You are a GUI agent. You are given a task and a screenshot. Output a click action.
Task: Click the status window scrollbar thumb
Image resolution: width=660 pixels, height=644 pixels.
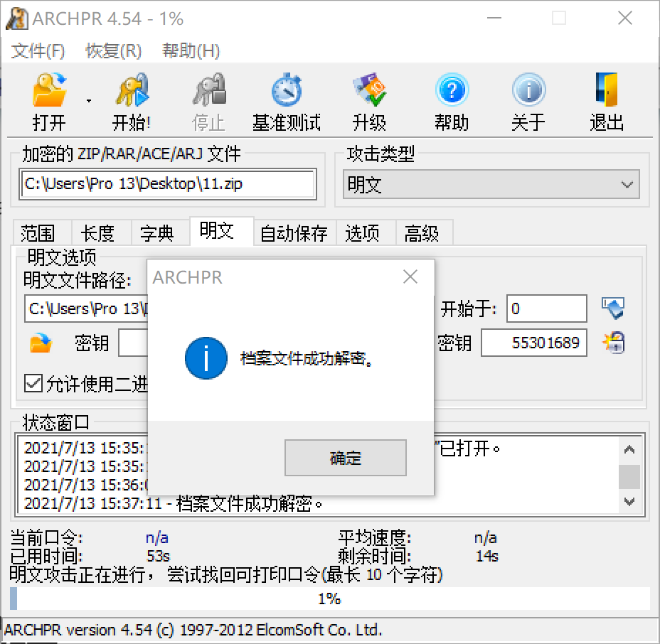click(629, 477)
